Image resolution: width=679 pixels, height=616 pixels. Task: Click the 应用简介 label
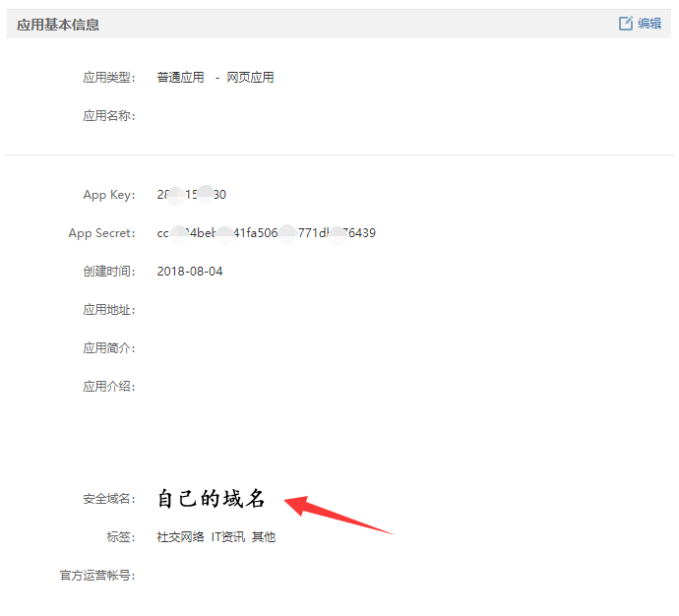(108, 348)
